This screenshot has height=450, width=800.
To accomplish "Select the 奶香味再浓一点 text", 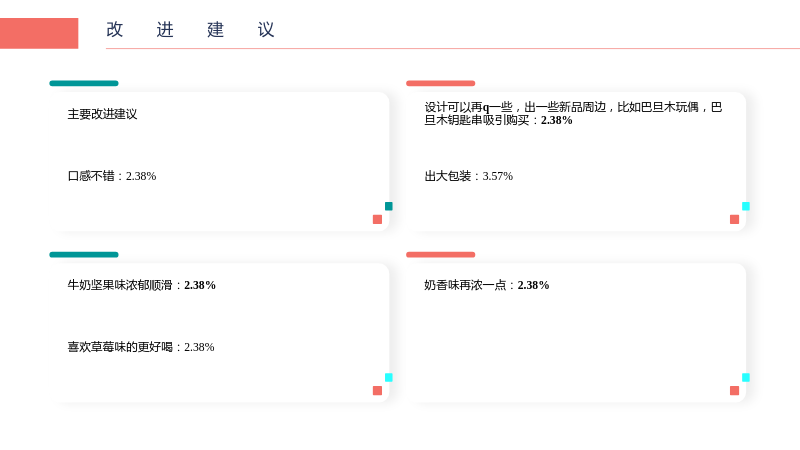I will tap(486, 285).
